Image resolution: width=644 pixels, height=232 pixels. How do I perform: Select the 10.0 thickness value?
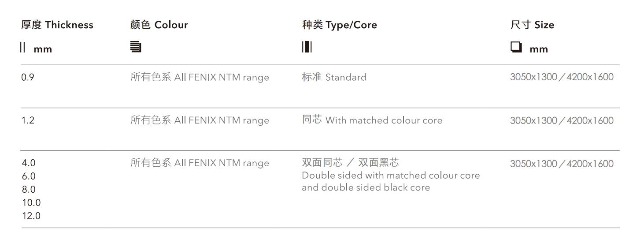point(31,203)
